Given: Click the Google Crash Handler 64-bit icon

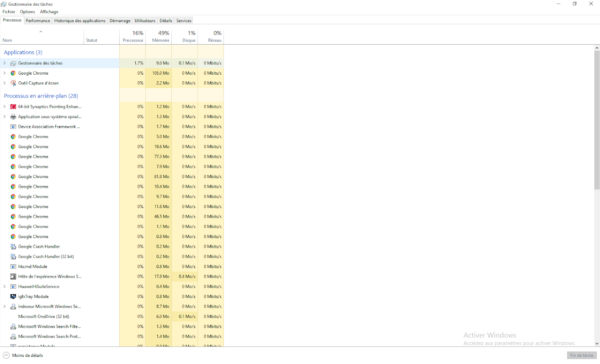Looking at the screenshot, I should pos(13,247).
